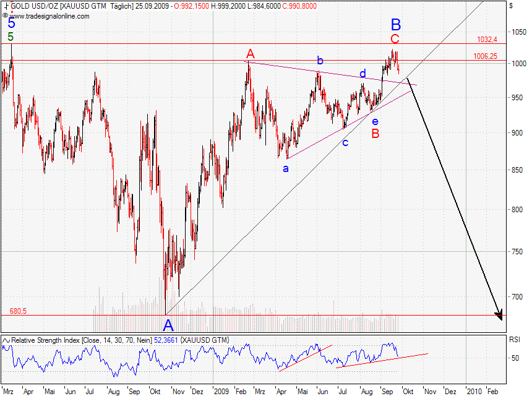Viewport: 532px width, 396px height.
Task: Click the 50 level on RSI axis
Action: coord(515,358)
